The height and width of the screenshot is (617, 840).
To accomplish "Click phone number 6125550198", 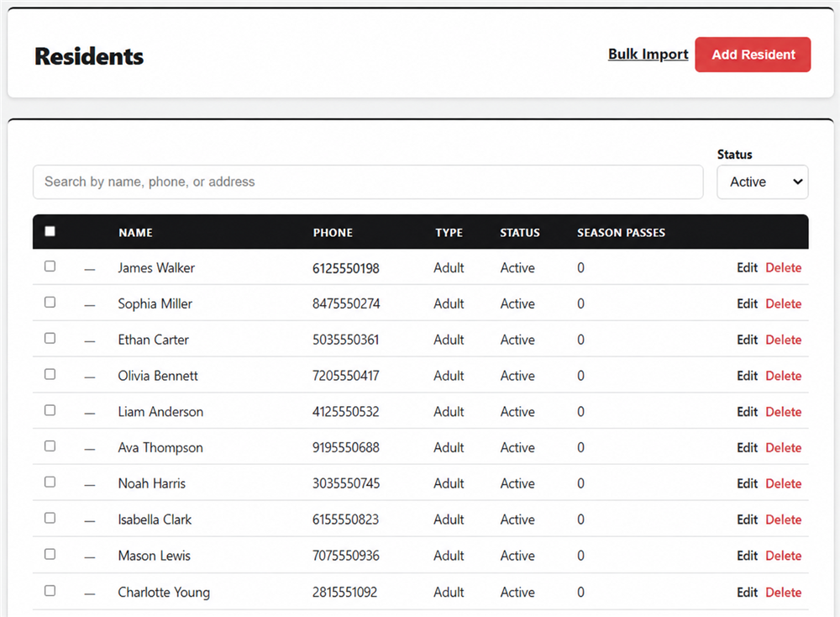I will click(x=345, y=267).
